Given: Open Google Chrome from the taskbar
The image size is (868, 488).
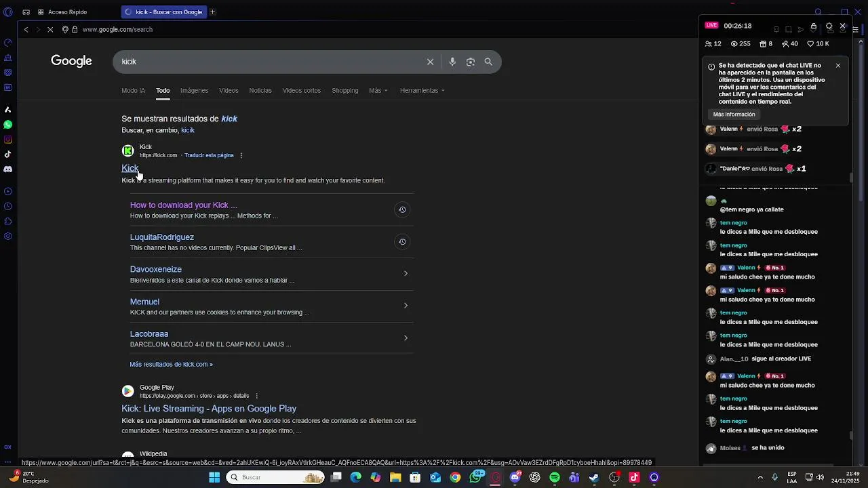Looking at the screenshot, I should point(455,477).
